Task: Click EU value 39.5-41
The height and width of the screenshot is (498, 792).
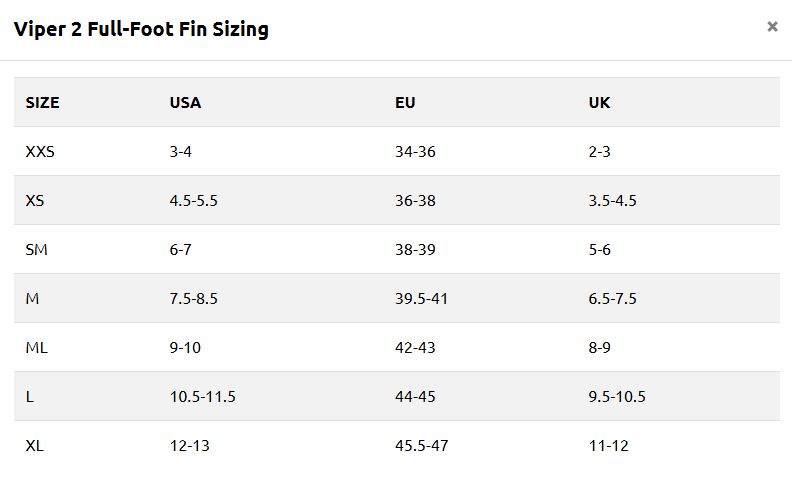Action: (421, 298)
